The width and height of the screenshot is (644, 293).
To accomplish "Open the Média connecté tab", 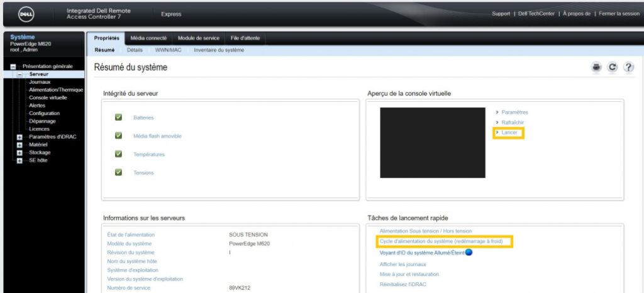I will [148, 38].
